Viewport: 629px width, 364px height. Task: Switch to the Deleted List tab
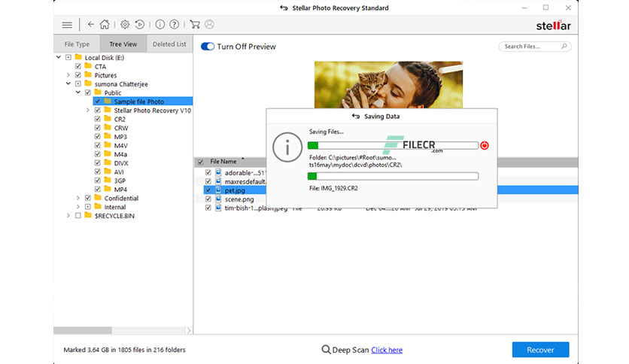(169, 44)
